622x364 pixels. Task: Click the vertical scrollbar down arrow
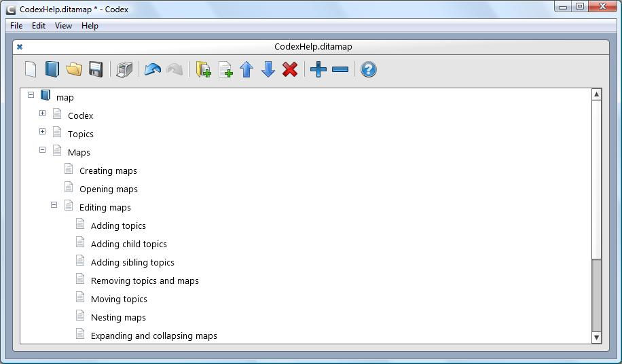(596, 338)
